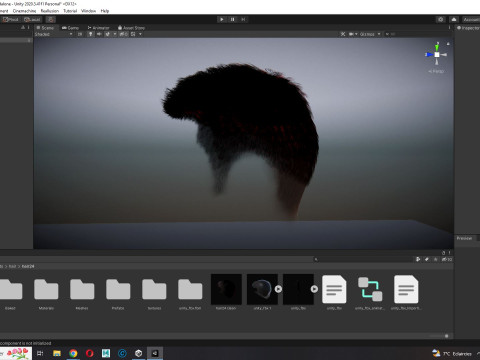The height and width of the screenshot is (360, 480).
Task: Open component editor tools icon in Scene
Action: pos(343,34)
